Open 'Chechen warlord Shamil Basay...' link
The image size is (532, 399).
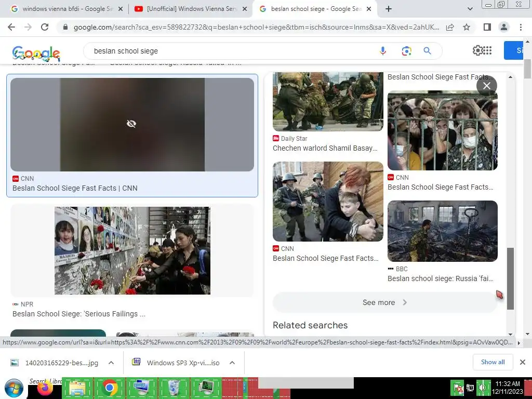[x=325, y=148]
